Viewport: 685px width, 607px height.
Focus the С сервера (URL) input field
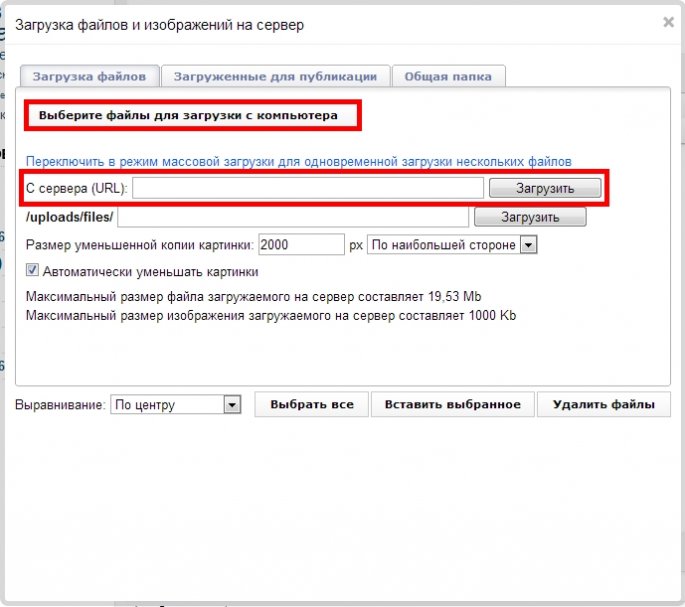pos(308,188)
